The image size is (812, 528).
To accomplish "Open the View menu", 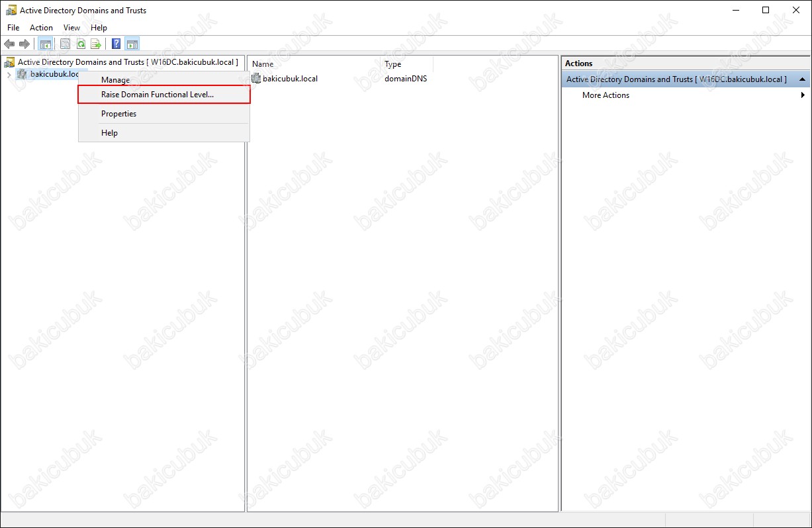I will point(71,28).
